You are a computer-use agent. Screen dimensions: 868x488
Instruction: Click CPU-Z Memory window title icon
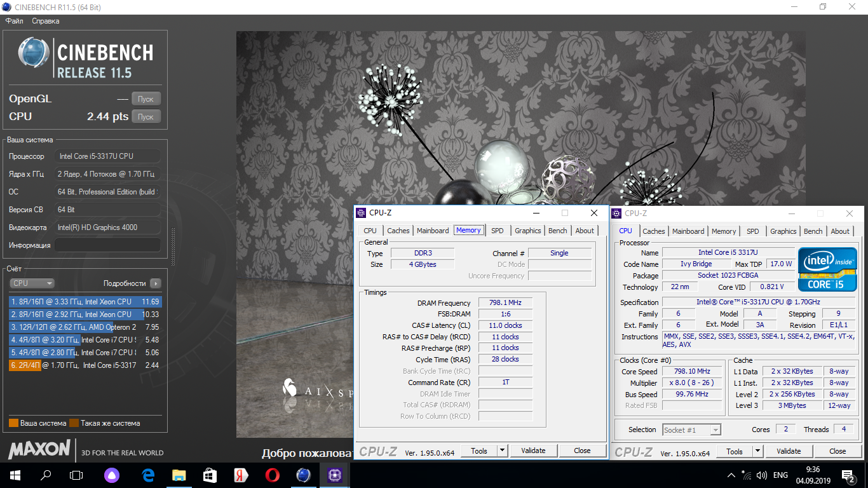[x=361, y=213]
